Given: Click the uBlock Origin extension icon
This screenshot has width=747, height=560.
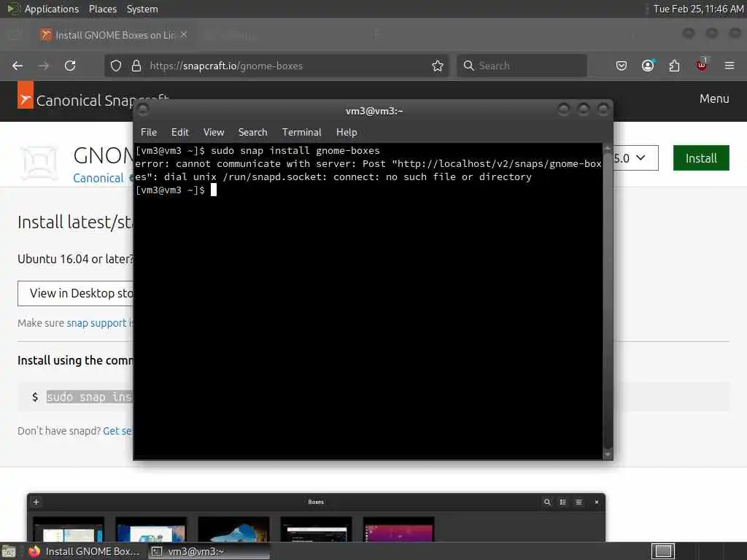Looking at the screenshot, I should click(702, 65).
